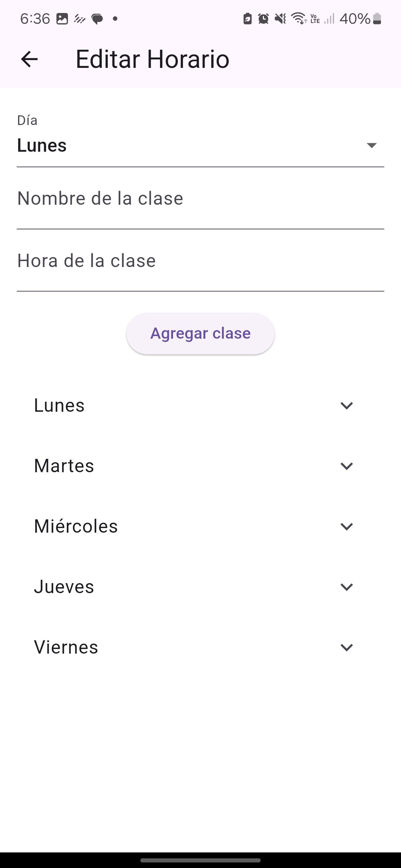This screenshot has height=868, width=401.
Task: Click the chevron beside Viernes
Action: (346, 647)
